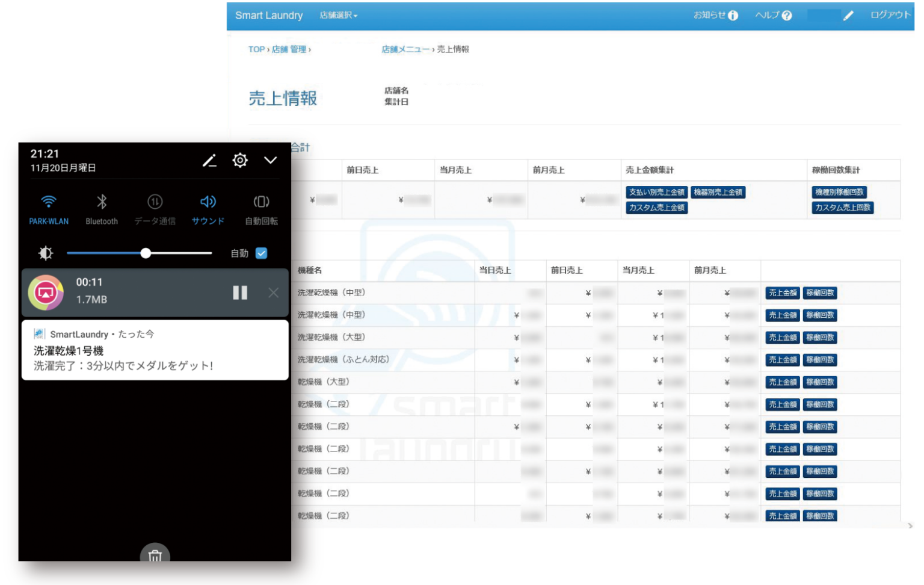Image resolution: width=924 pixels, height=585 pixels.
Task: Tap the pencil edit icon in phone panel
Action: 209,161
